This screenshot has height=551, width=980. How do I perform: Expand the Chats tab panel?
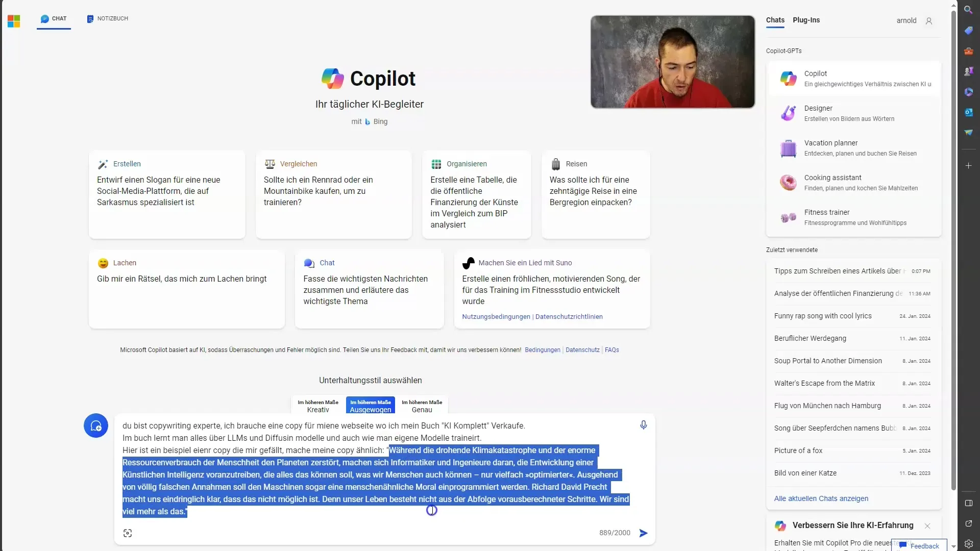click(776, 20)
